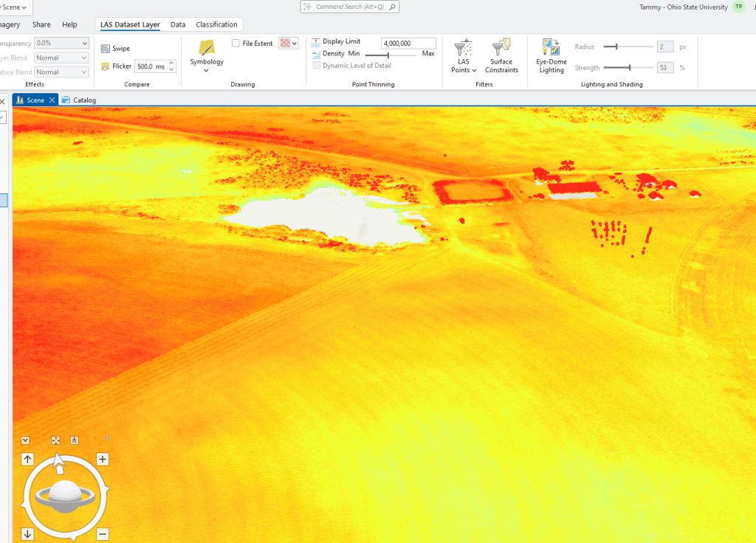The height and width of the screenshot is (543, 756).
Task: Click the Data ribbon tab
Action: tap(177, 24)
